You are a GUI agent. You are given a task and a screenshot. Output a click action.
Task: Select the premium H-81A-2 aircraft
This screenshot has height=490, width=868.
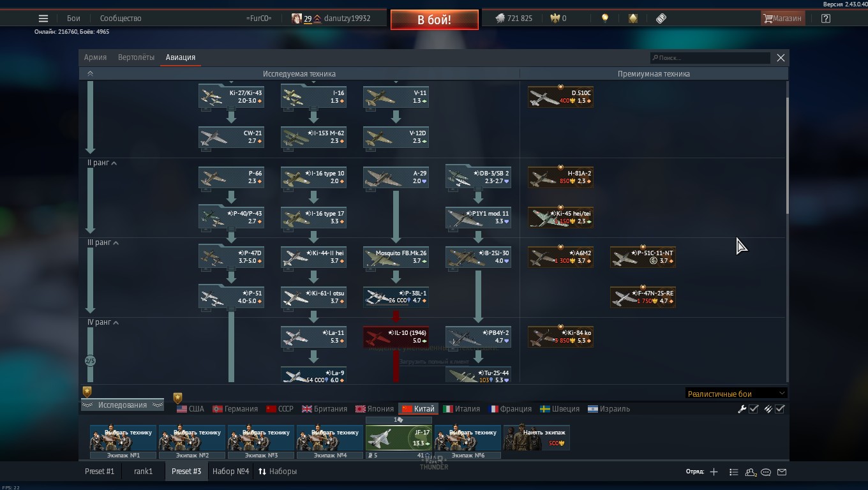pos(560,177)
